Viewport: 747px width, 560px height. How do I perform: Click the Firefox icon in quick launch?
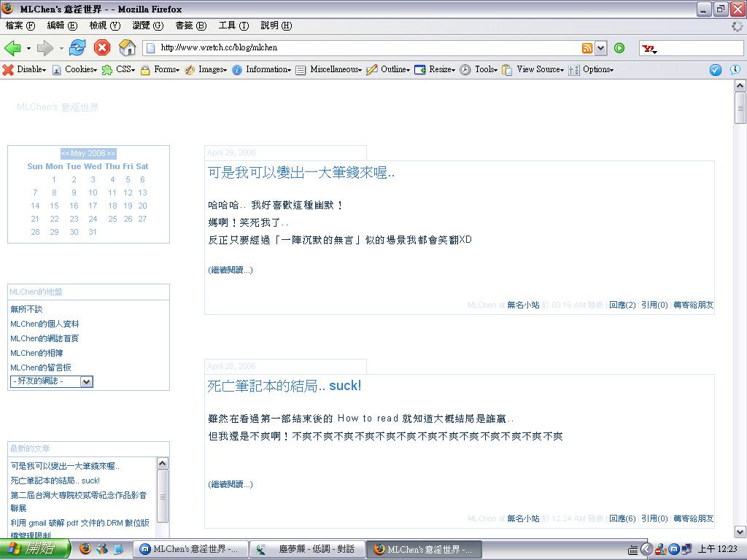tap(85, 548)
